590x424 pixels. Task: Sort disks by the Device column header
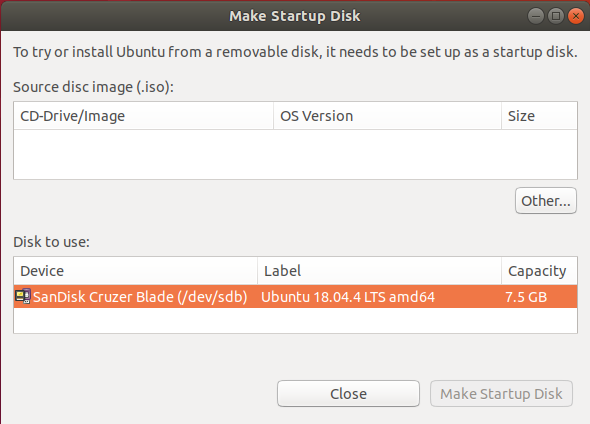click(x=135, y=271)
